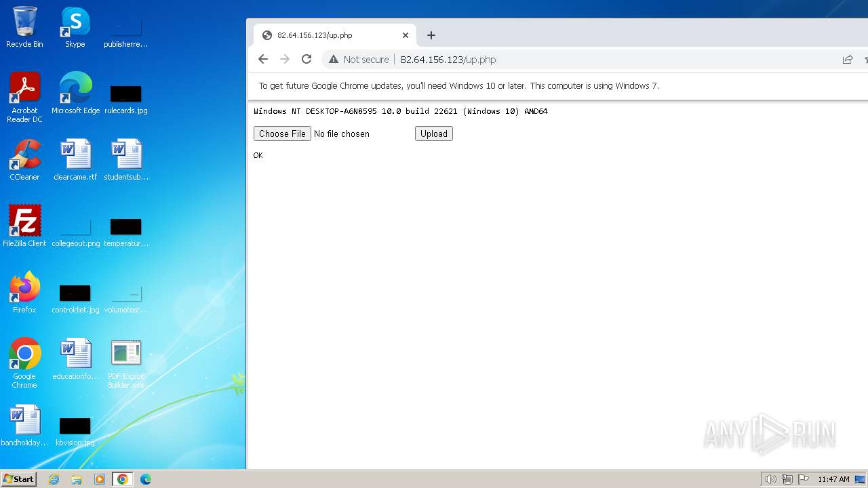Open Windows Explorer from the taskbar
Viewport: 868px width, 488px height.
[77, 479]
